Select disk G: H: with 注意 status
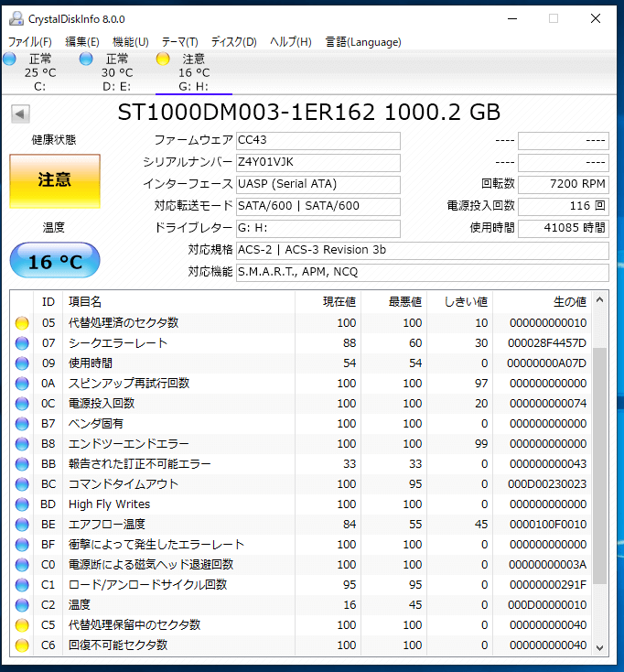 [x=194, y=72]
